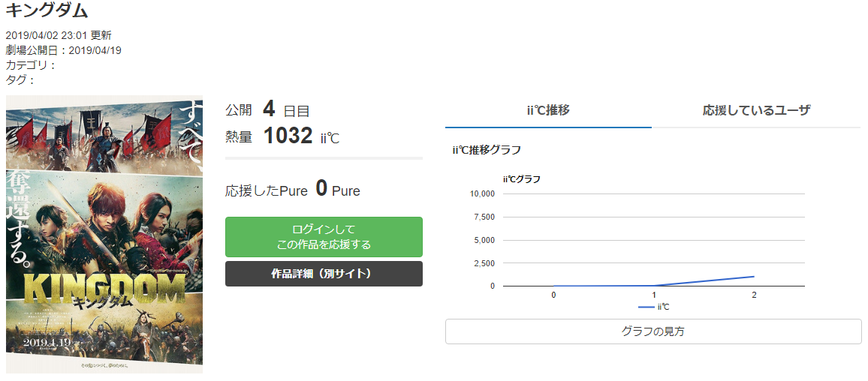Switch to the 応援しているユーザ tab
Viewport: 868px width, 381px height.
coord(756,110)
